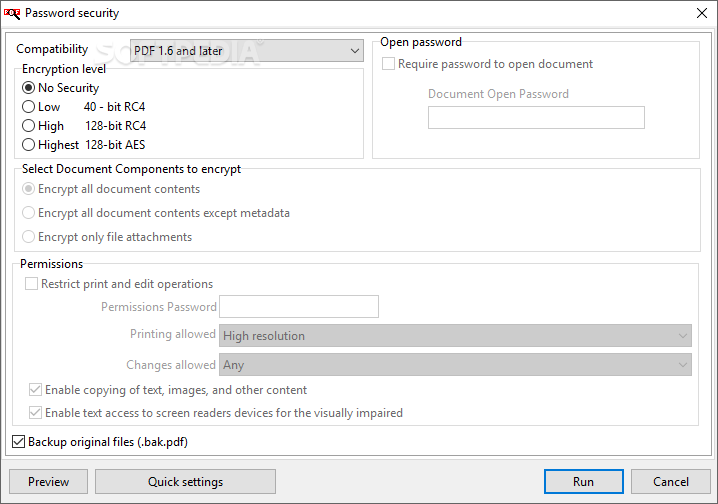This screenshot has width=718, height=504.
Task: Click the Run button
Action: [583, 482]
